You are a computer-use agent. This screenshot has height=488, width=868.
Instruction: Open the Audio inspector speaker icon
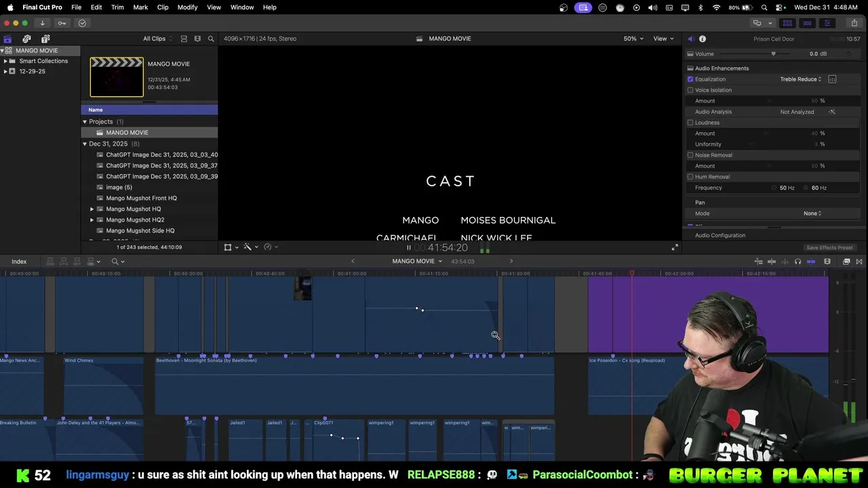690,39
